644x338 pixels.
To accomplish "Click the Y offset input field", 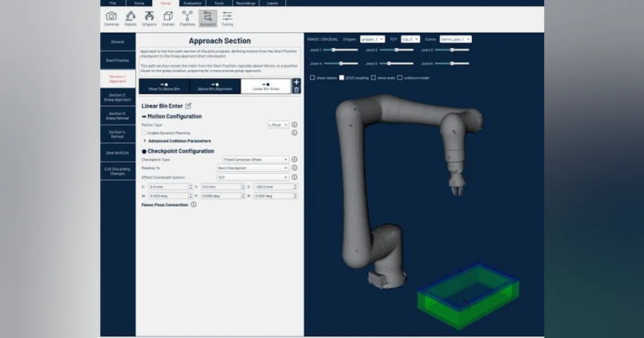I will point(223,187).
